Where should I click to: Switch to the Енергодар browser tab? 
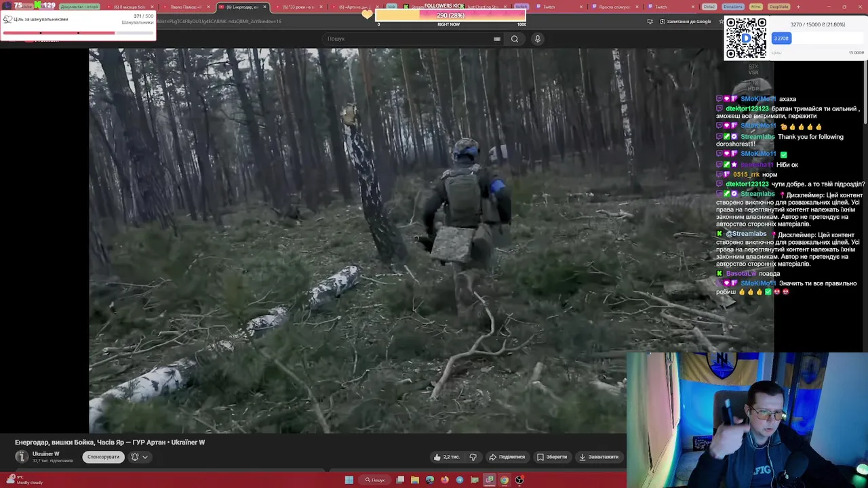(241, 7)
